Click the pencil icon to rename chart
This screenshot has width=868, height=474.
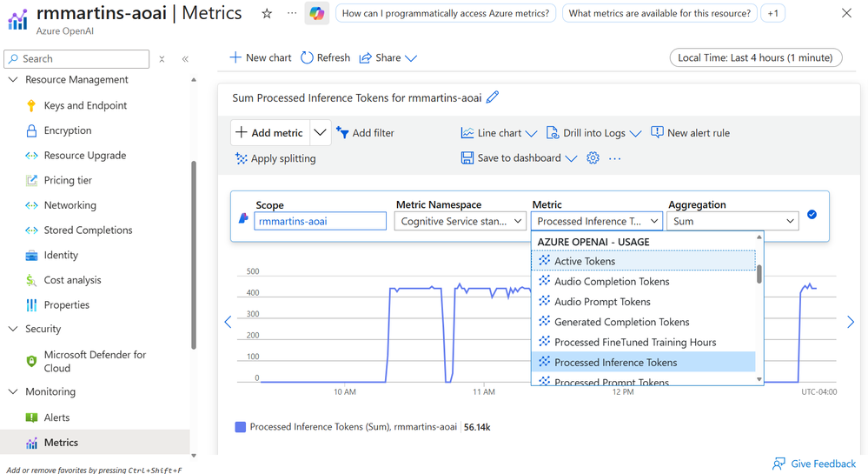pyautogui.click(x=493, y=97)
